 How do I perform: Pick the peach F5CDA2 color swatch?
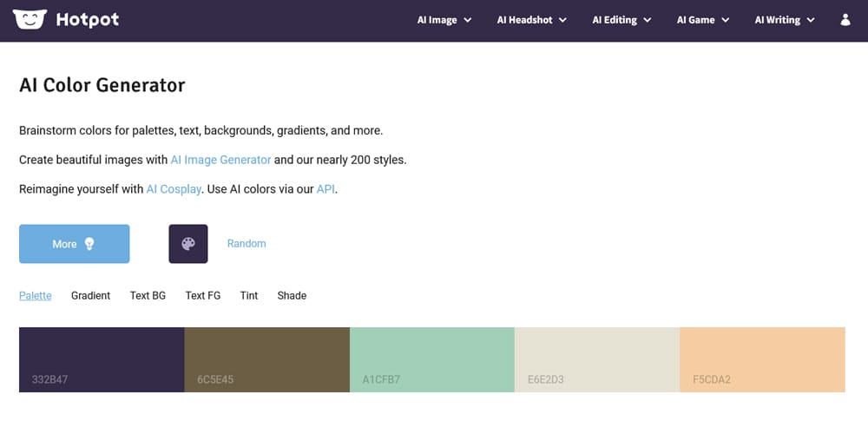coord(762,359)
